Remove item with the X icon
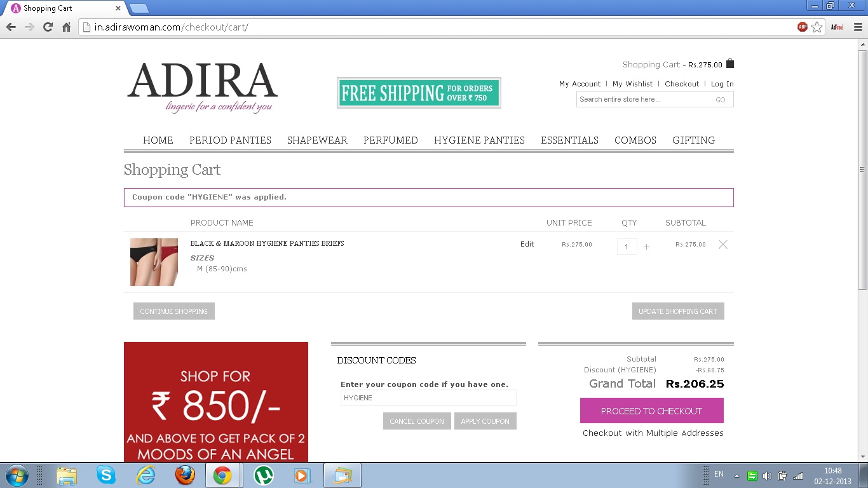 [x=722, y=245]
